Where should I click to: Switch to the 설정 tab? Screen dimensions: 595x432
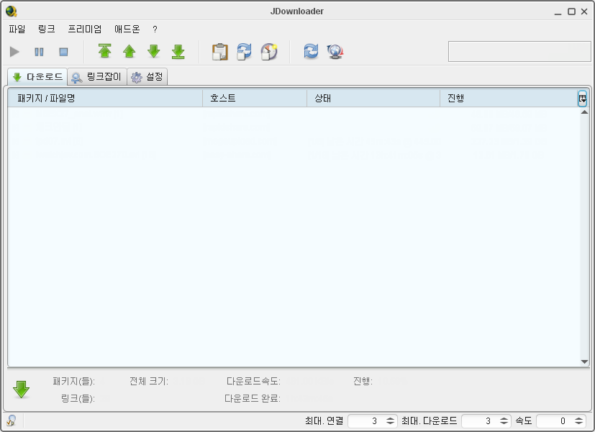pyautogui.click(x=147, y=77)
